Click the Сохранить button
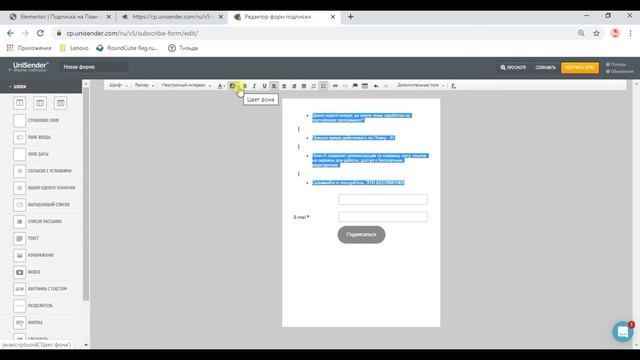Screen dimensions: 640x360 coord(545,67)
